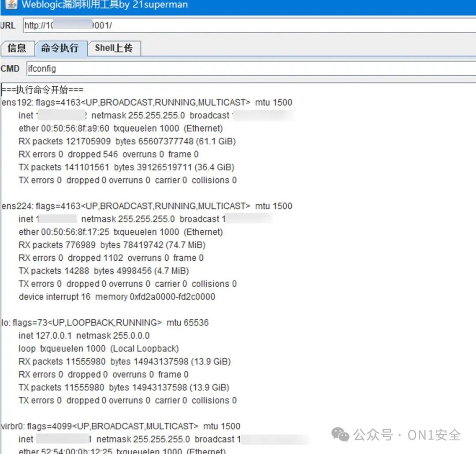The width and height of the screenshot is (476, 454).
Task: Click the ens192 flags line
Action: [x=147, y=103]
